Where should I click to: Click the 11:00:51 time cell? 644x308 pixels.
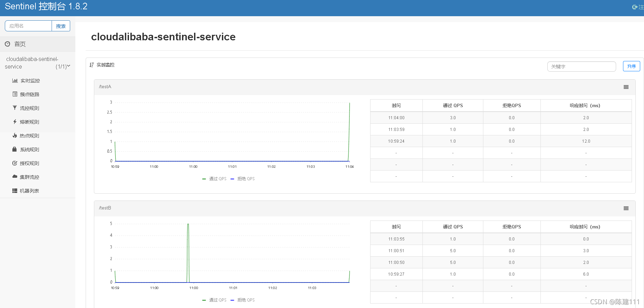[396, 251]
